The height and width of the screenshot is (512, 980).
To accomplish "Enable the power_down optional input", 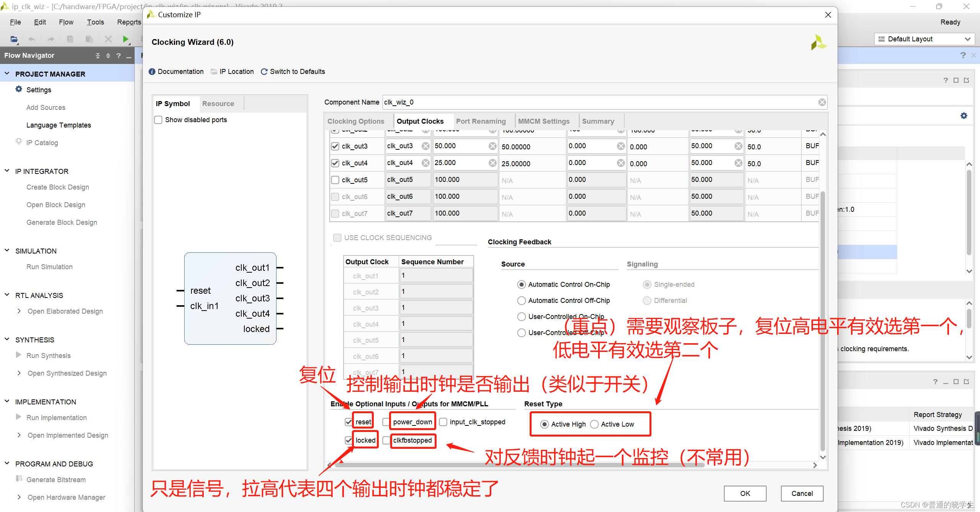I will point(386,422).
